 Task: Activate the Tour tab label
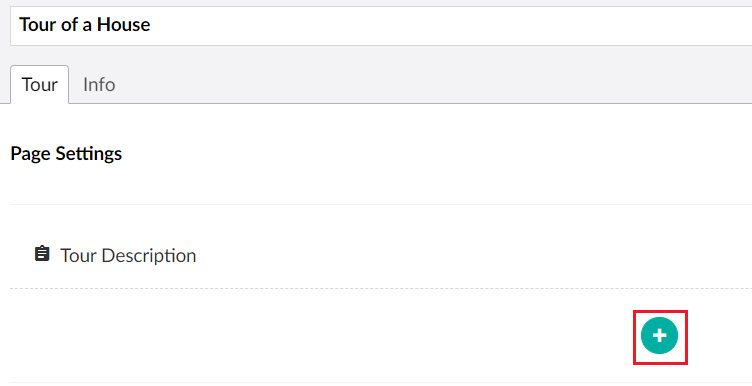click(39, 85)
